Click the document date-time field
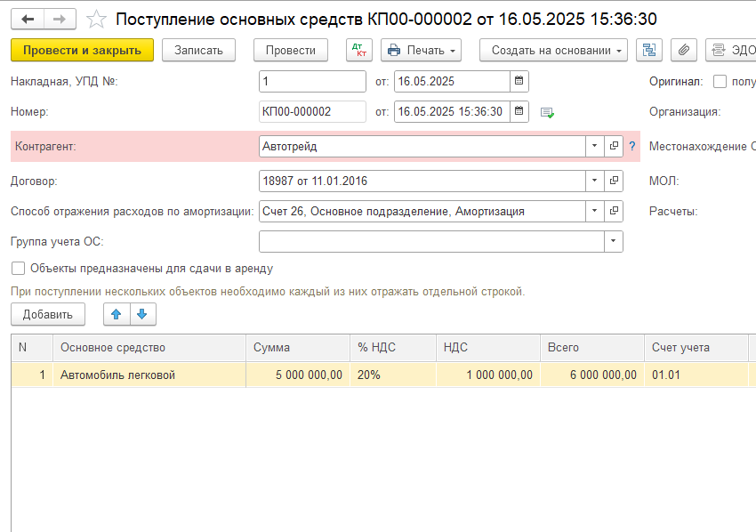Image resolution: width=756 pixels, height=532 pixels. [452, 111]
